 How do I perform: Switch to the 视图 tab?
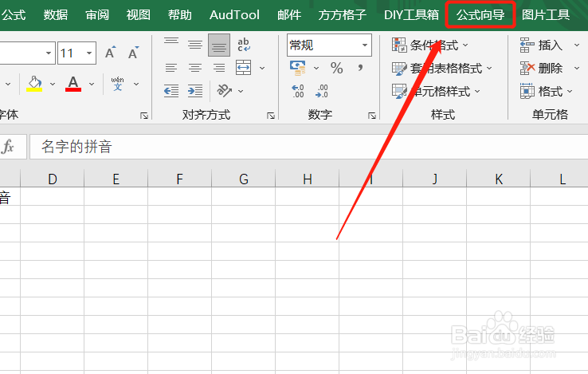tap(139, 15)
